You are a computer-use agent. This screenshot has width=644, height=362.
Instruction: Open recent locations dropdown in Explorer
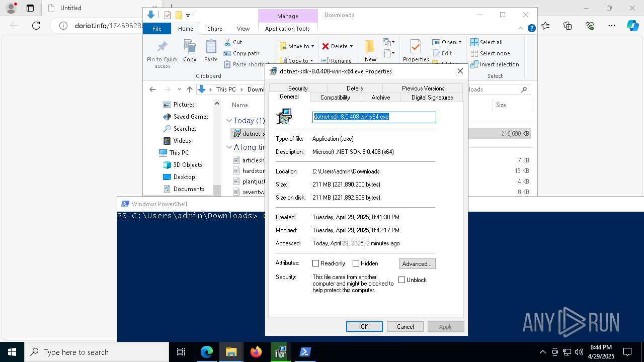point(179,89)
